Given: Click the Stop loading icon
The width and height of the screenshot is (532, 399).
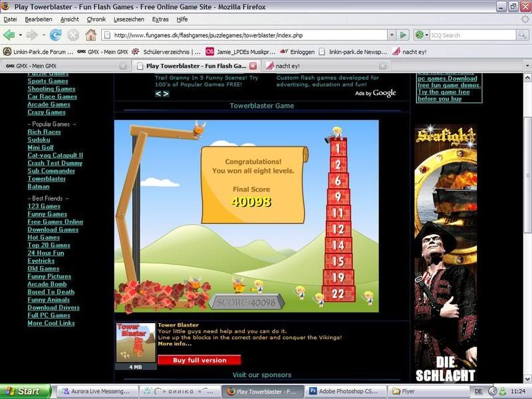Looking at the screenshot, I should (73, 35).
